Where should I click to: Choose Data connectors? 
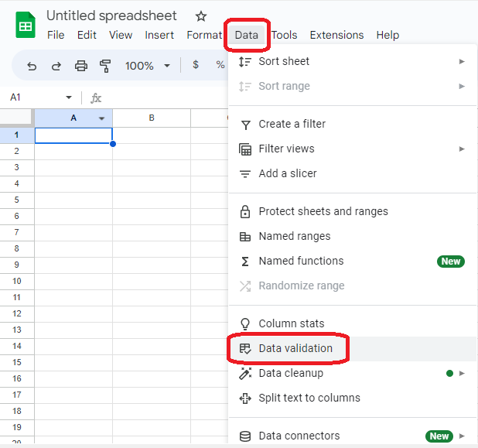353,436
